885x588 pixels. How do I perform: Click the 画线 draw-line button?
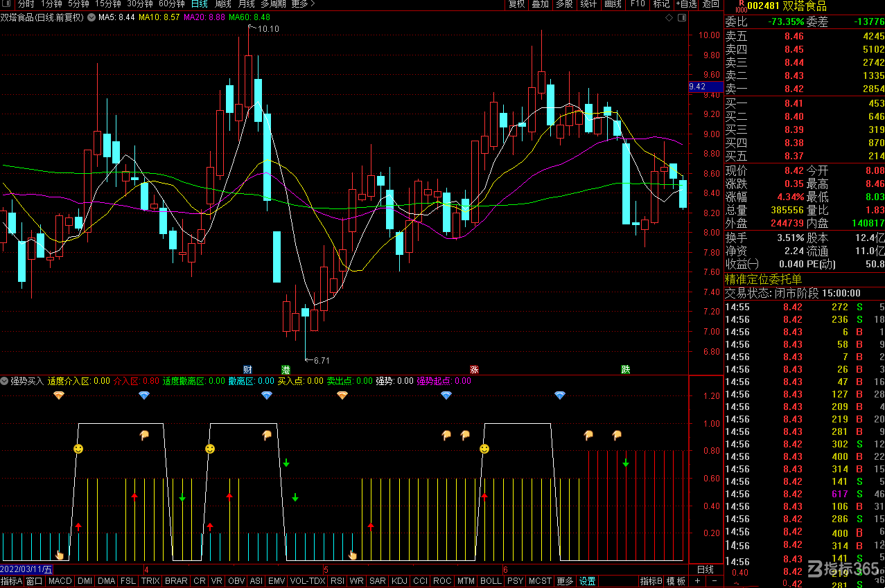click(613, 4)
